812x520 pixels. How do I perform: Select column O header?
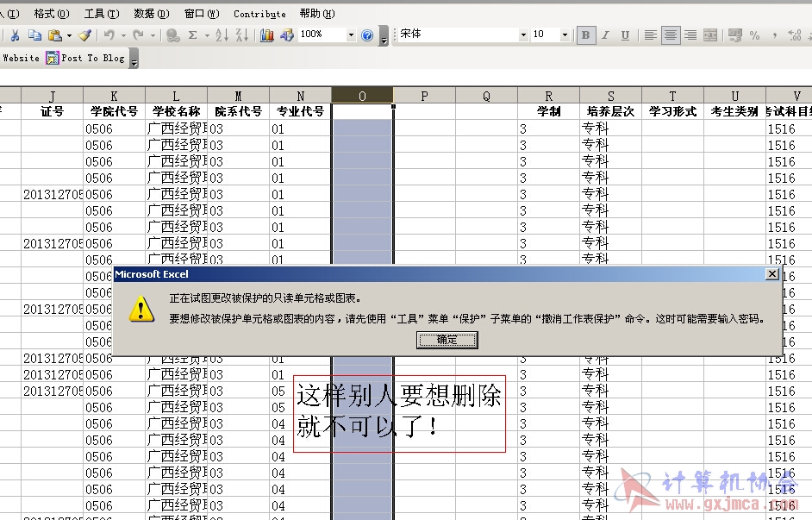coord(363,96)
